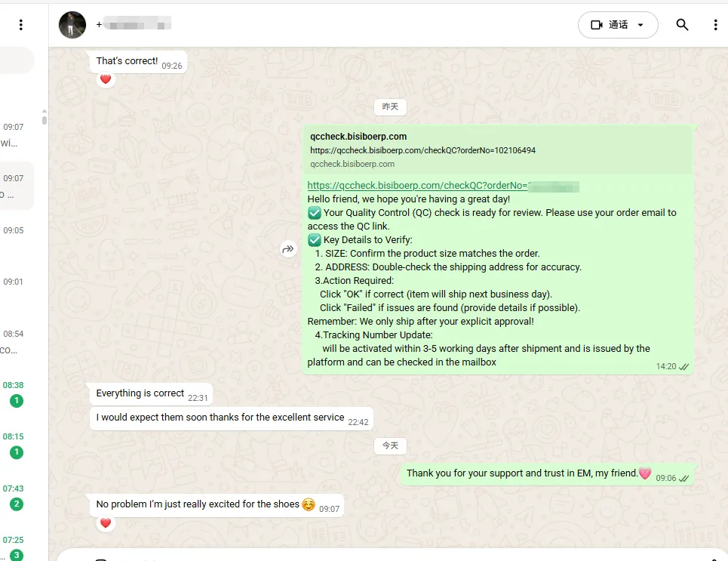Click the 昨天 date separator label
The width and height of the screenshot is (728, 561).
click(390, 107)
